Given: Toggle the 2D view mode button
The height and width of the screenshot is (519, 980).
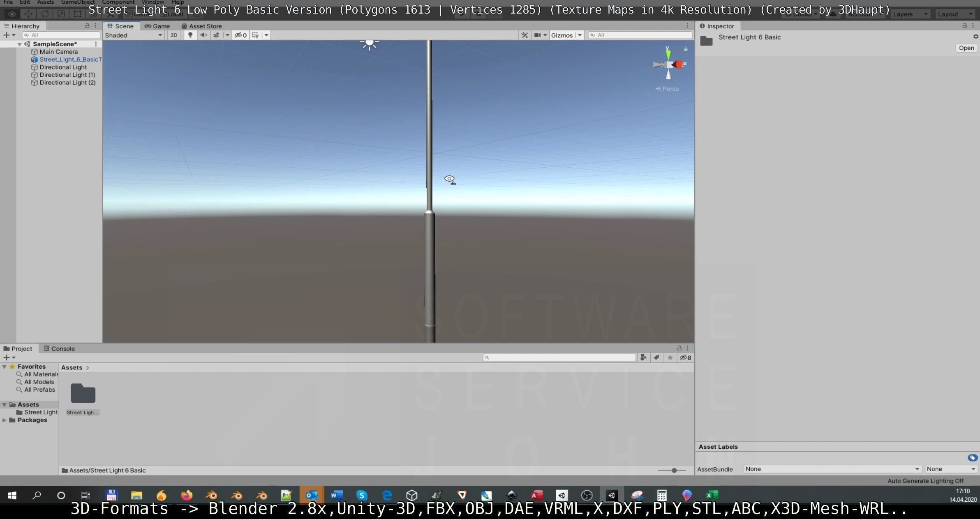Looking at the screenshot, I should [174, 35].
